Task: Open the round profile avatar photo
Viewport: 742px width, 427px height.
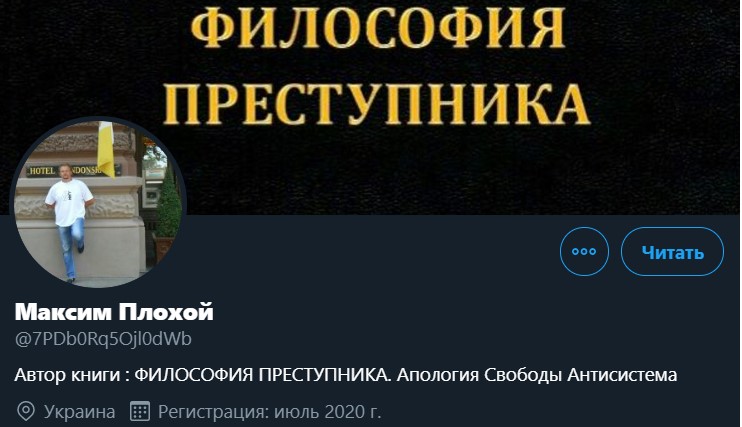Action: point(98,203)
